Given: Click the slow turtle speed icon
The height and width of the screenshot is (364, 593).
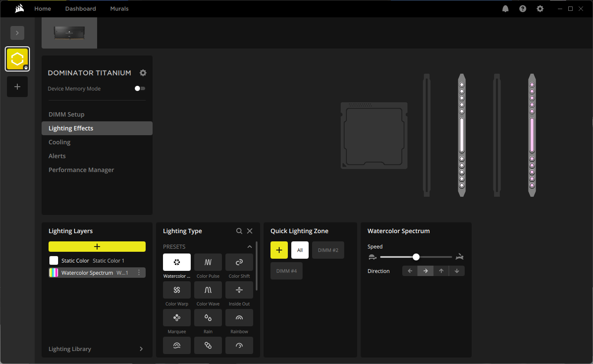Looking at the screenshot, I should (x=372, y=257).
